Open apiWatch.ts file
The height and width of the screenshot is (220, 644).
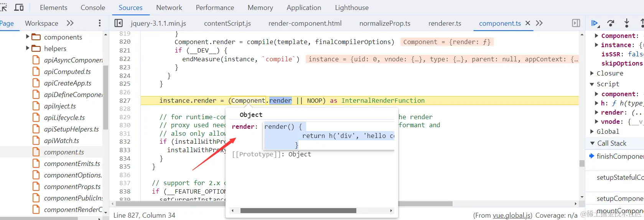[x=61, y=141]
